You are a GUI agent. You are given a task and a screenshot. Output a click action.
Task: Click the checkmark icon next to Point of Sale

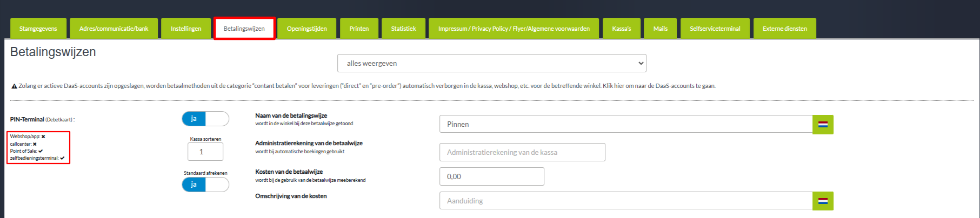point(41,151)
